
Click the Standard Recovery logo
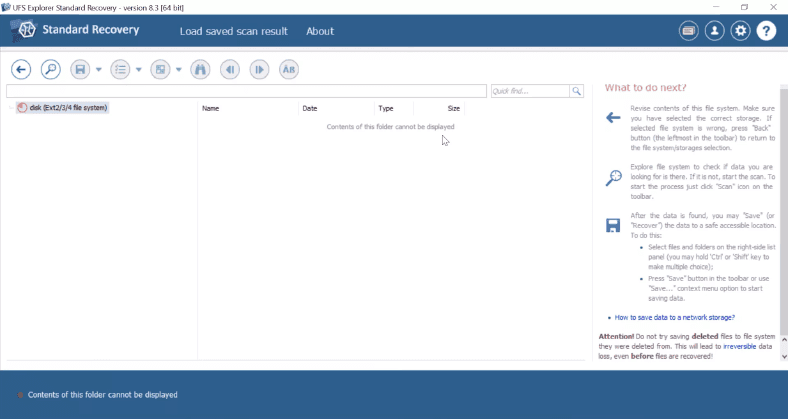tap(75, 30)
